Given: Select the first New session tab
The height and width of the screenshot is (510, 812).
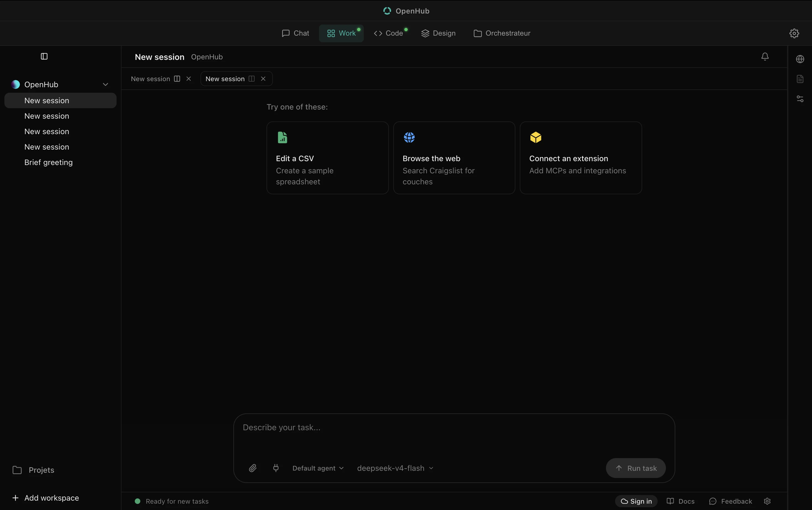Looking at the screenshot, I should (151, 79).
